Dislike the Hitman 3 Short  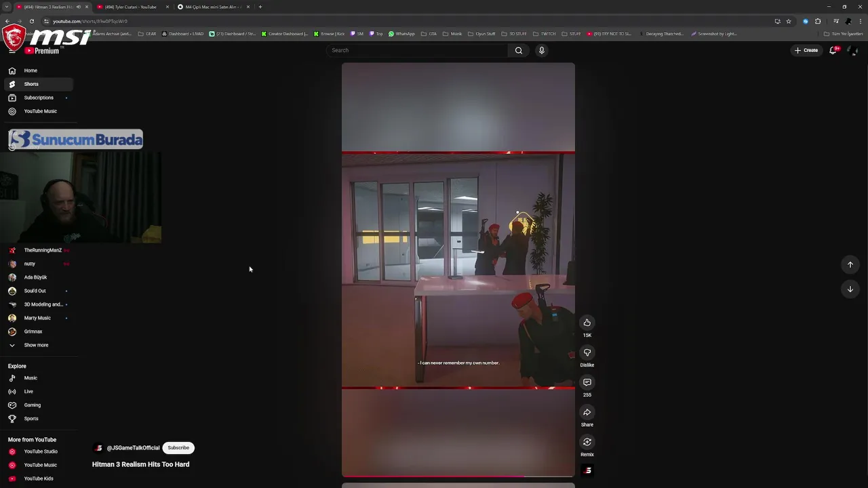click(587, 352)
